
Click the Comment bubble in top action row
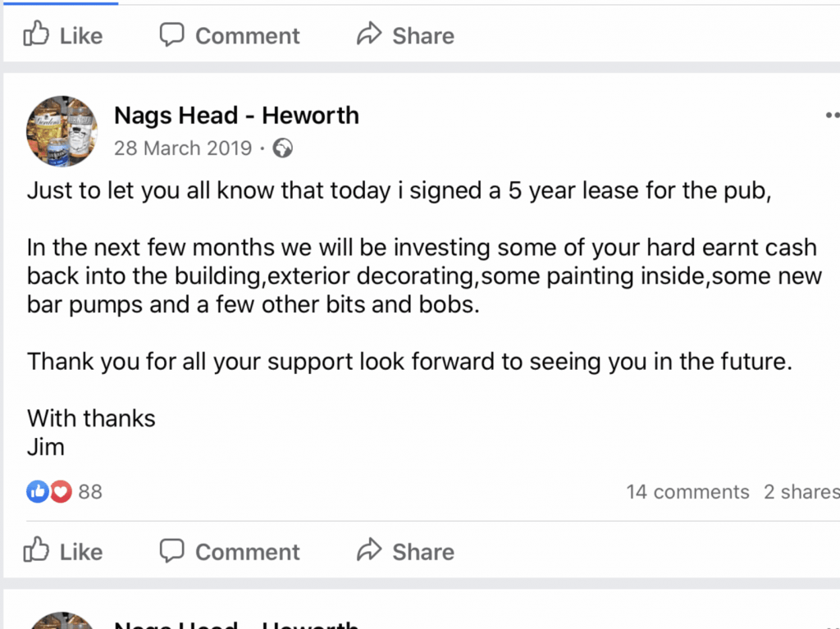tap(171, 34)
